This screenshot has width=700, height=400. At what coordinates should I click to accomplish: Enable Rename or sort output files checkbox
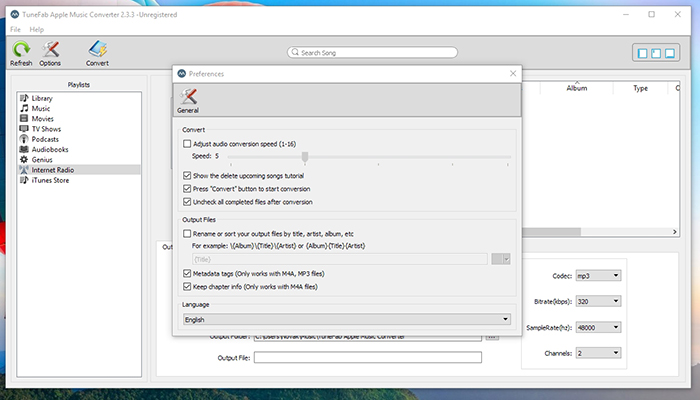187,233
